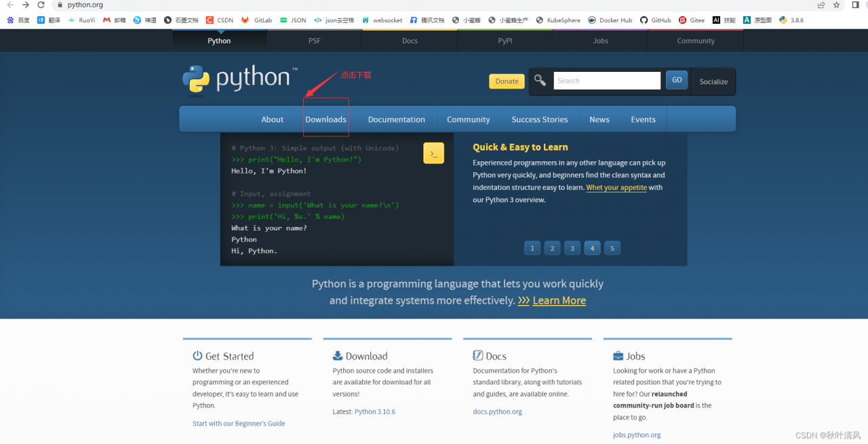This screenshot has width=868, height=444.
Task: Follow the 'Whet your appetite' link
Action: (x=616, y=188)
